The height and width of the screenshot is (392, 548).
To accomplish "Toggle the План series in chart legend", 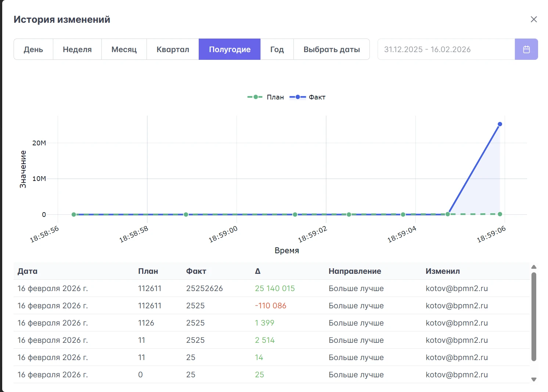I will [266, 97].
